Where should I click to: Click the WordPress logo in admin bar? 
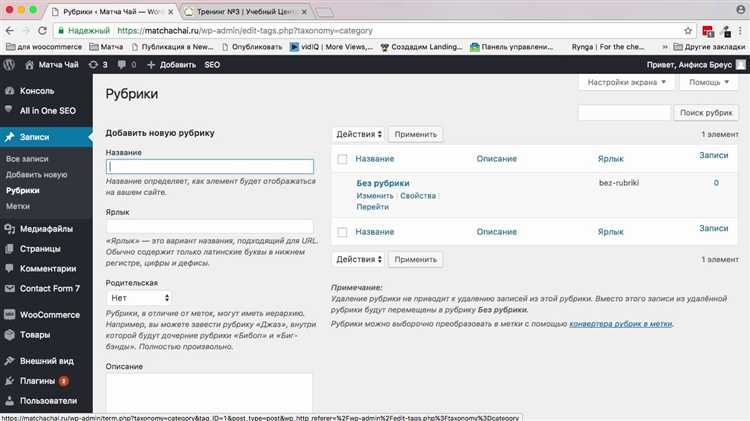coord(10,64)
